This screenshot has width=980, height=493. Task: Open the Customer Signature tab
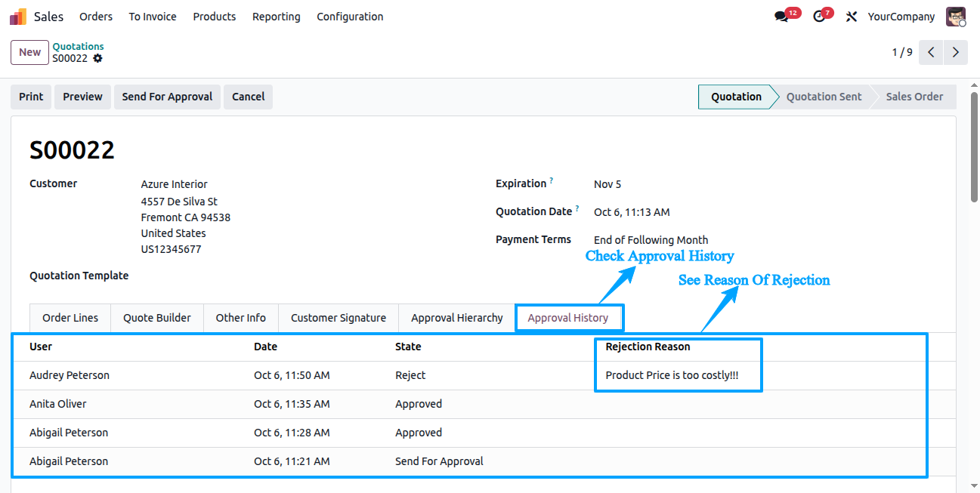[x=339, y=318]
